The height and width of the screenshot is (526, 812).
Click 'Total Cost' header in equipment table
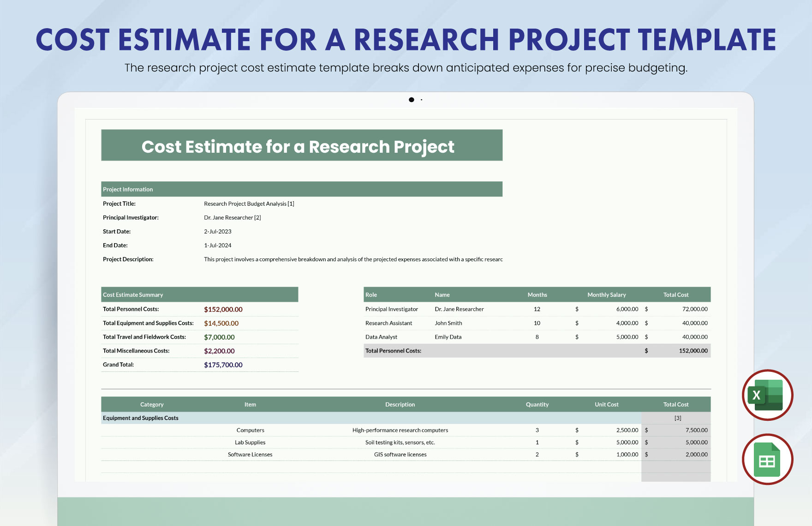click(x=676, y=404)
